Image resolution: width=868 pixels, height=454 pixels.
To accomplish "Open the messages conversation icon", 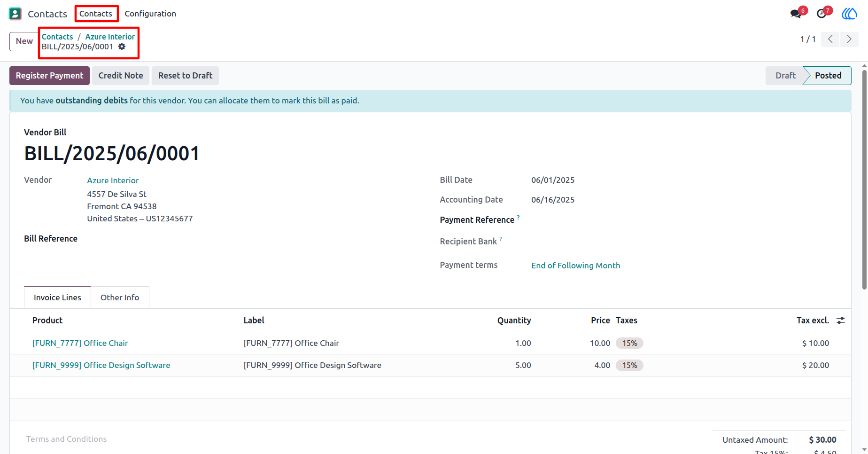I will click(x=796, y=14).
